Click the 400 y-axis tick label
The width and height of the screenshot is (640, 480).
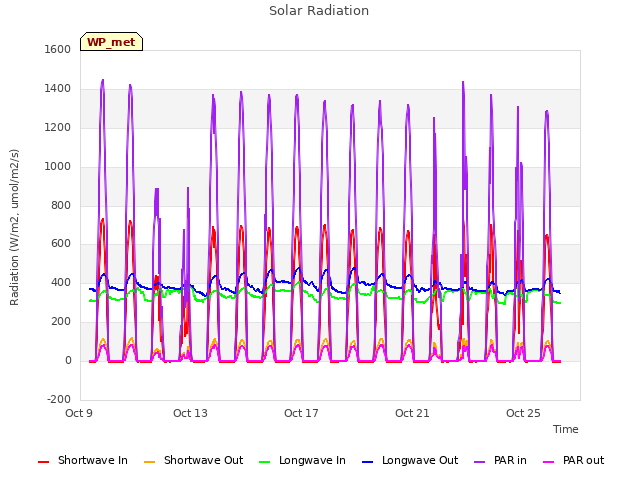tap(61, 283)
